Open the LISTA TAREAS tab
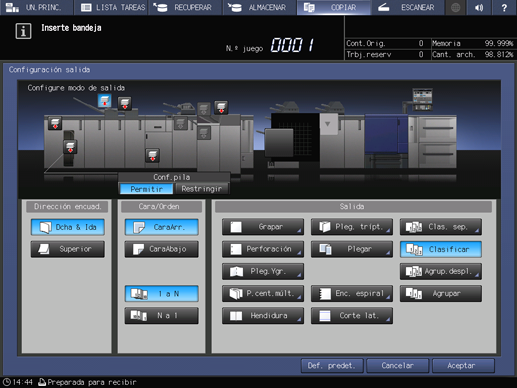This screenshot has height=388, width=517. pos(112,7)
